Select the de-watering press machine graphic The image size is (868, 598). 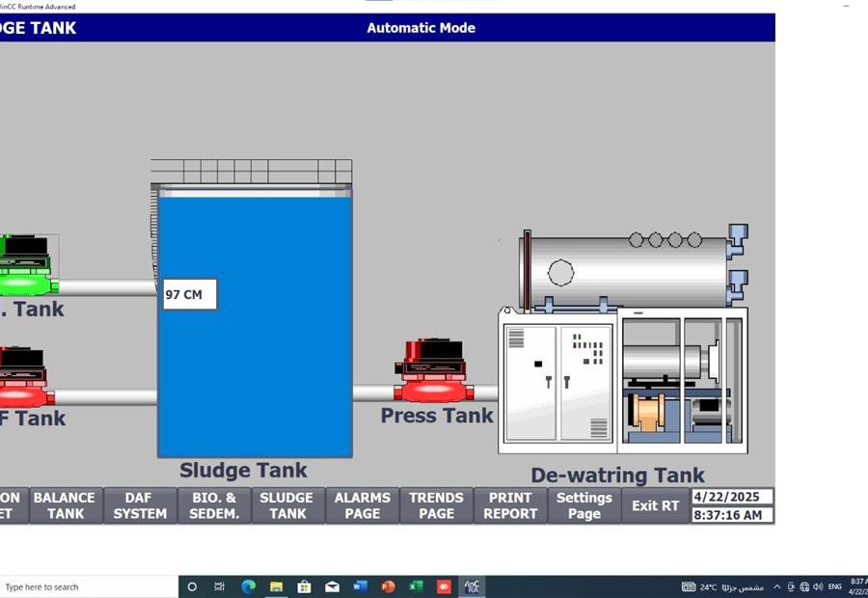click(623, 339)
